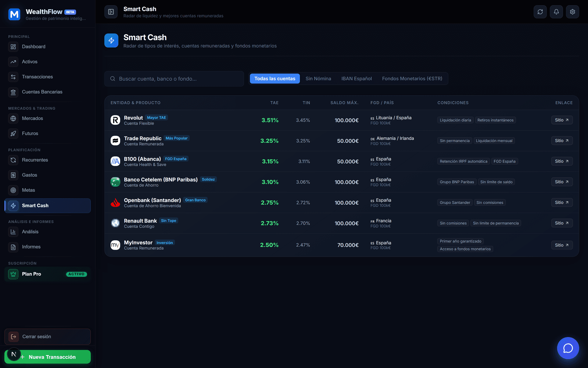
Task: Open Sitio link for Banco Cetelem
Action: click(x=562, y=182)
